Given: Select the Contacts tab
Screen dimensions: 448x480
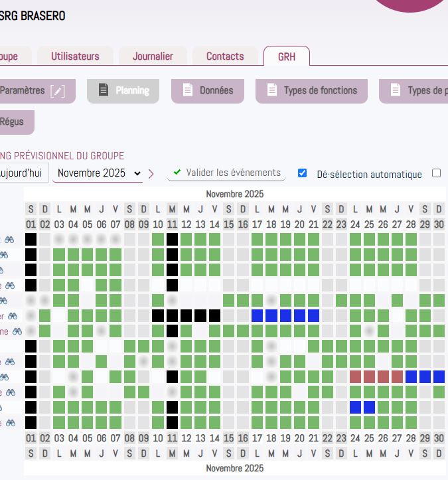Looking at the screenshot, I should click(x=225, y=56).
